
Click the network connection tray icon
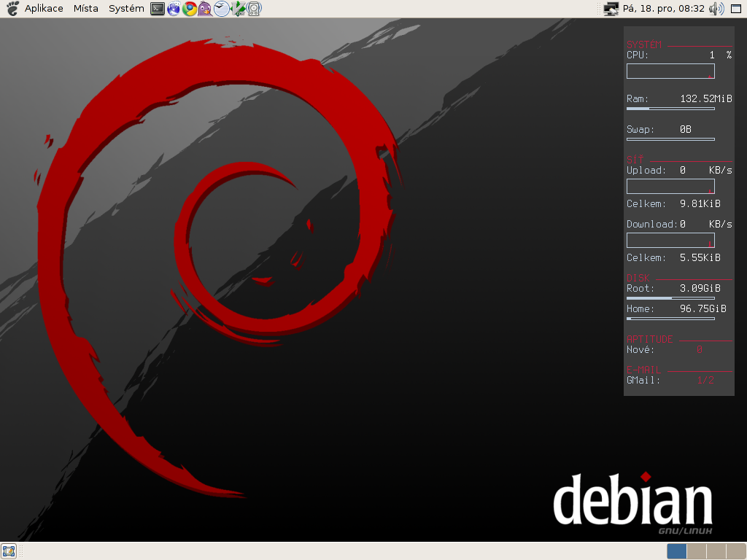point(611,9)
